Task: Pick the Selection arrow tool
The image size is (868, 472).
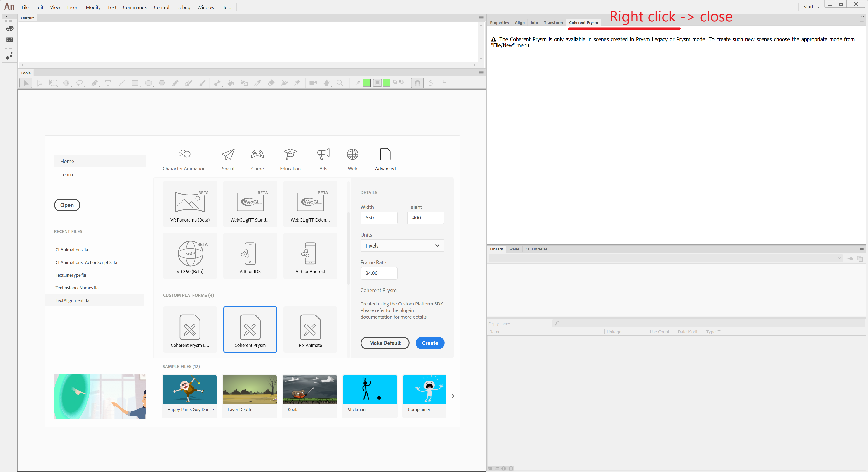Action: click(x=26, y=83)
